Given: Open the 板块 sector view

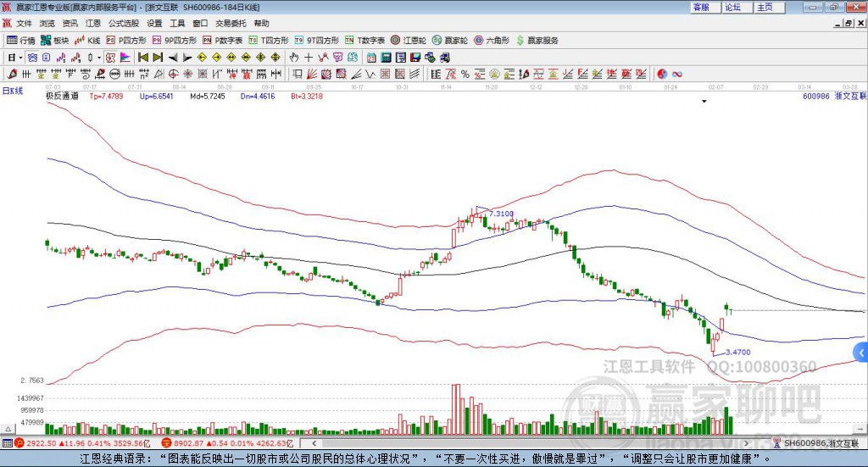Looking at the screenshot, I should point(54,41).
